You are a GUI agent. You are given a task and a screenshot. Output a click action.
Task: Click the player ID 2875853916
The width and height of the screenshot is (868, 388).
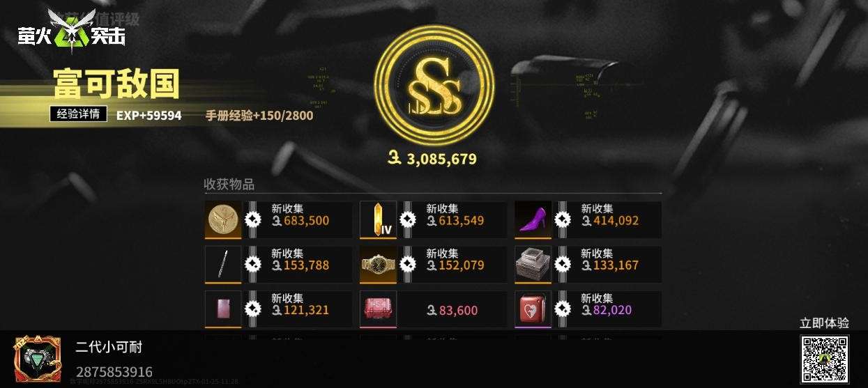tap(114, 371)
